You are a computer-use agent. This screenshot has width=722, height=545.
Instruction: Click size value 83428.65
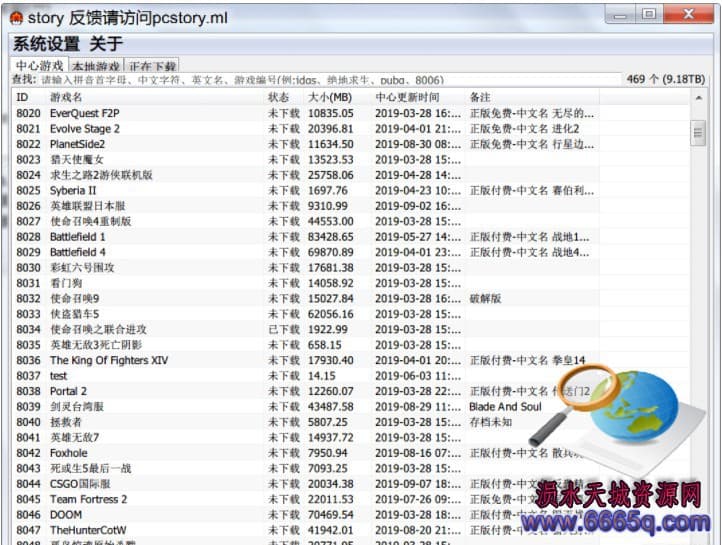coord(331,237)
